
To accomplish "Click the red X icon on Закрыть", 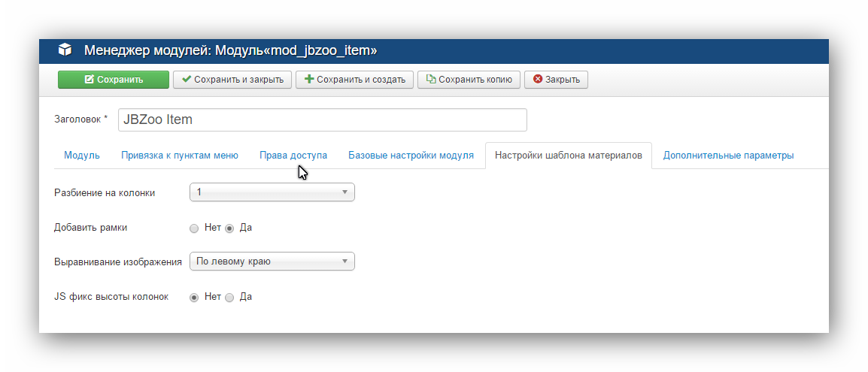I will (x=538, y=79).
